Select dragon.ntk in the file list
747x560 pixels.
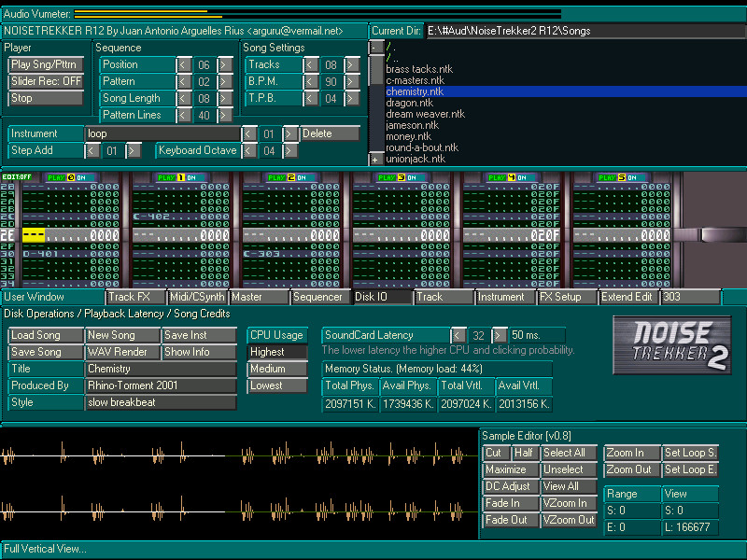(x=409, y=103)
